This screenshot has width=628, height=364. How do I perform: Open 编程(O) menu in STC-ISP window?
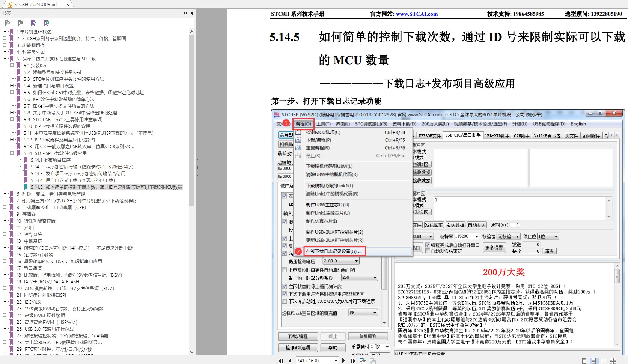click(303, 124)
